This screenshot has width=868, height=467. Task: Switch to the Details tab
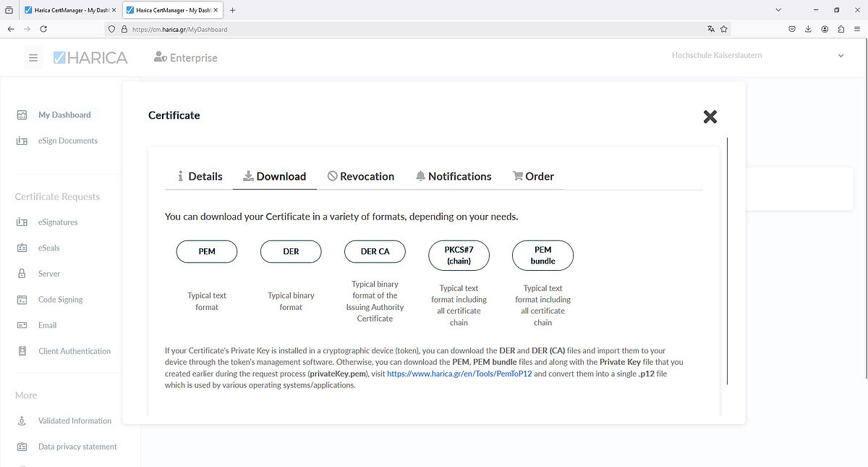200,176
